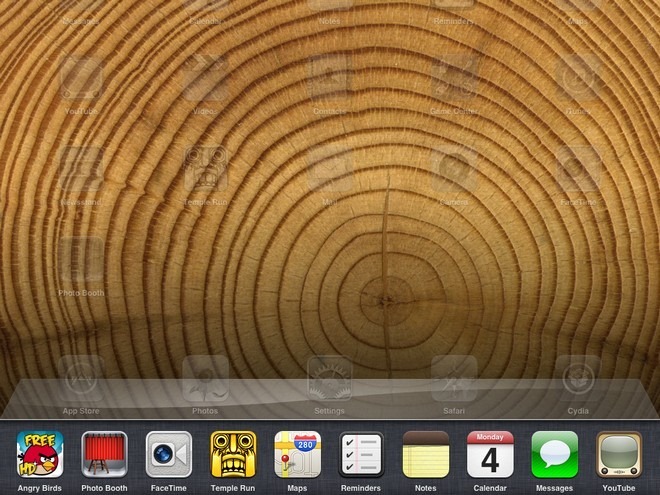The height and width of the screenshot is (495, 660).
Task: Open YouTube from the multitasking bar
Action: coord(619,454)
